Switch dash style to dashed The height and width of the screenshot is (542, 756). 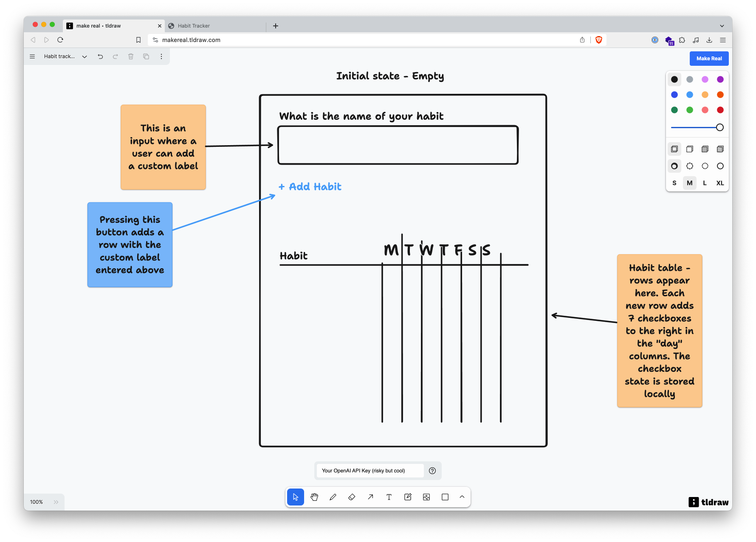(x=689, y=166)
